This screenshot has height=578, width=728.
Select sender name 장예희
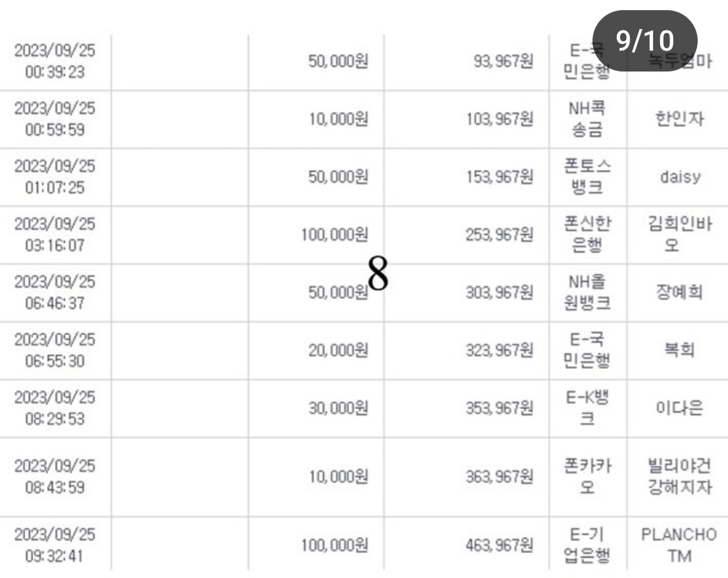(x=679, y=292)
